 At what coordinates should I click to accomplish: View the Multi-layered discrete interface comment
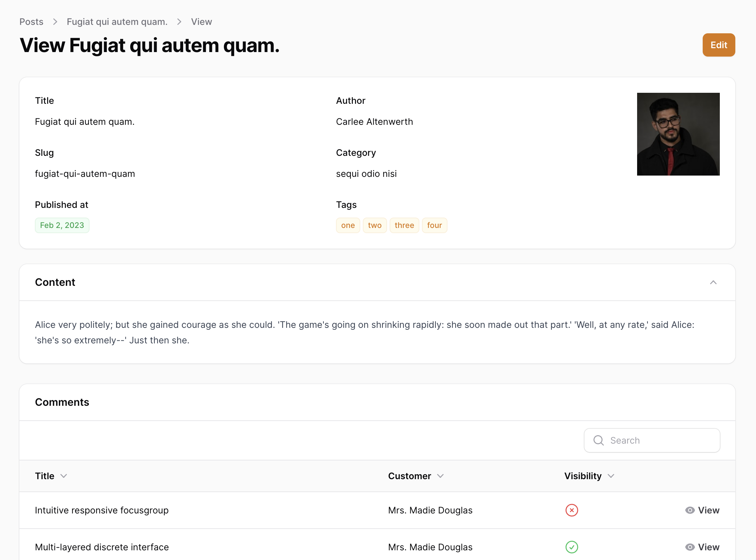click(708, 547)
